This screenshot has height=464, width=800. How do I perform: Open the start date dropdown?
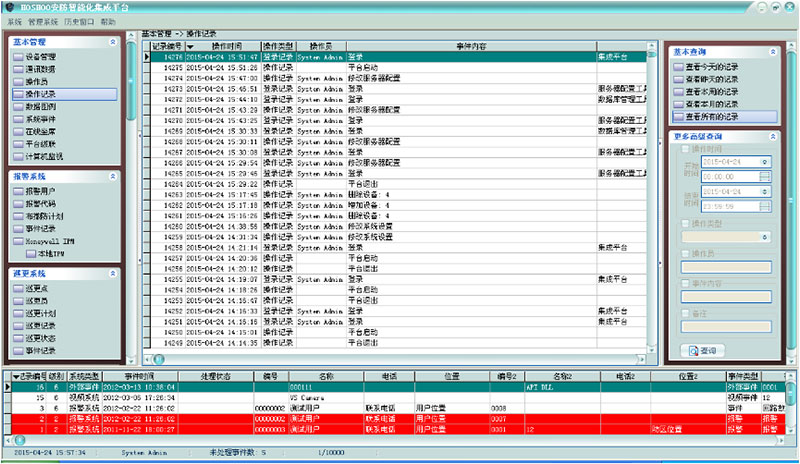click(764, 161)
